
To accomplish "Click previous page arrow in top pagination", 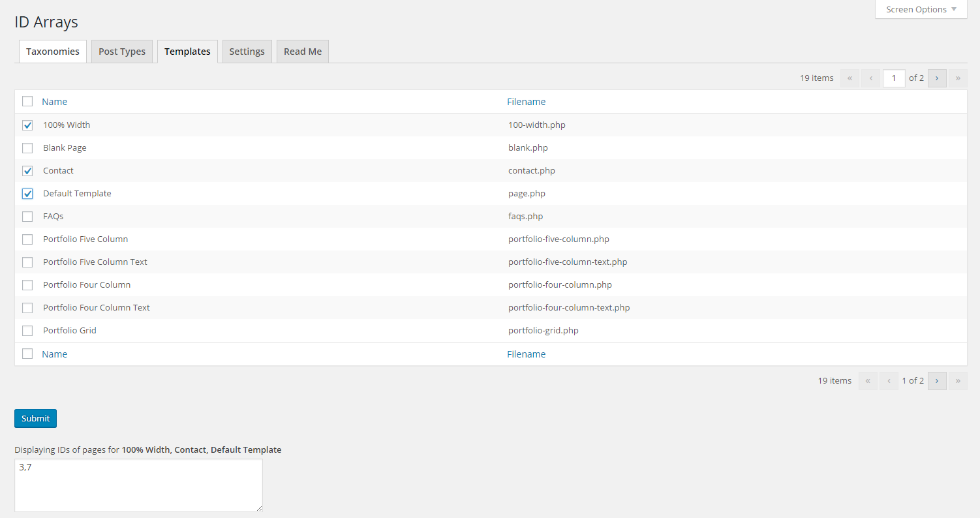I will click(870, 78).
